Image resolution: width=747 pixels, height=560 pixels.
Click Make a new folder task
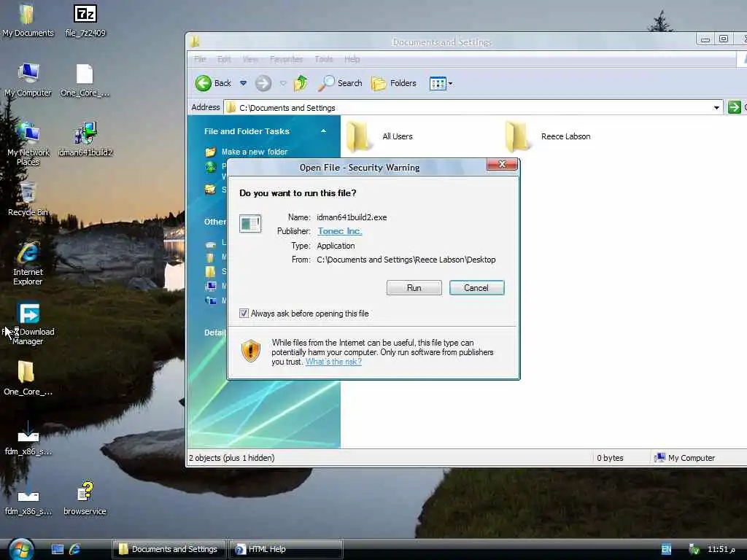coord(247,152)
